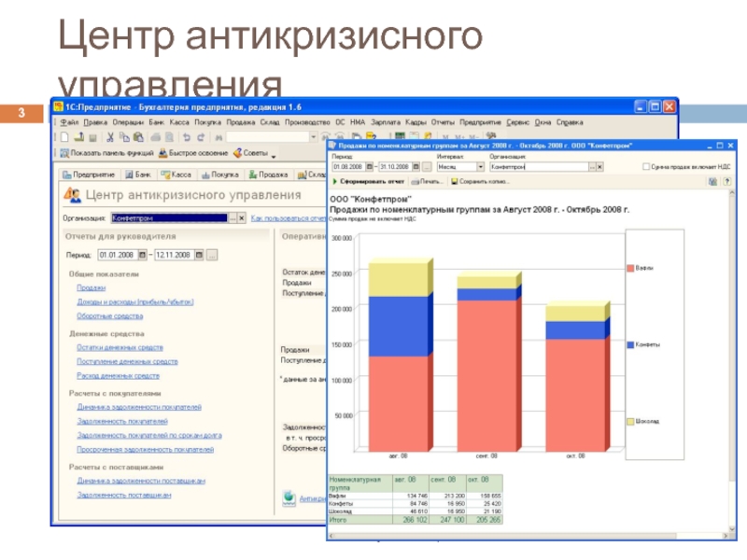The image size is (747, 560).
Task: Open calendar next to 31.10.2008 in report
Action: pyautogui.click(x=416, y=167)
